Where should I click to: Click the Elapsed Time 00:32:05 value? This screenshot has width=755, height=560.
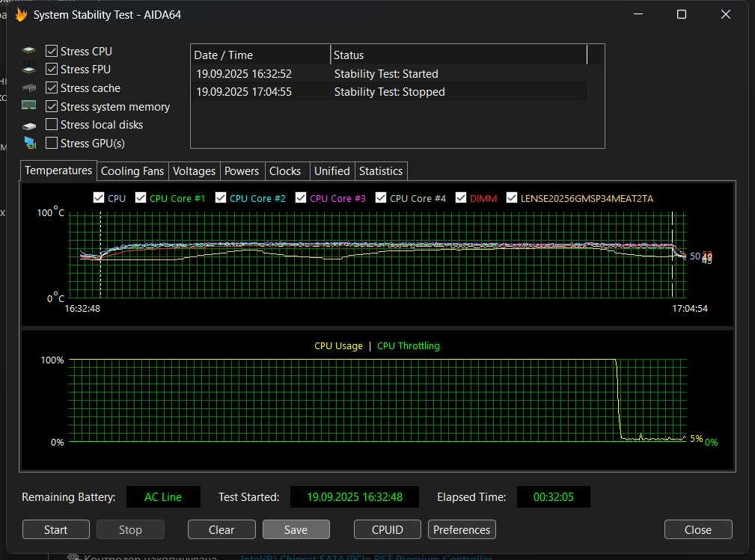point(554,497)
